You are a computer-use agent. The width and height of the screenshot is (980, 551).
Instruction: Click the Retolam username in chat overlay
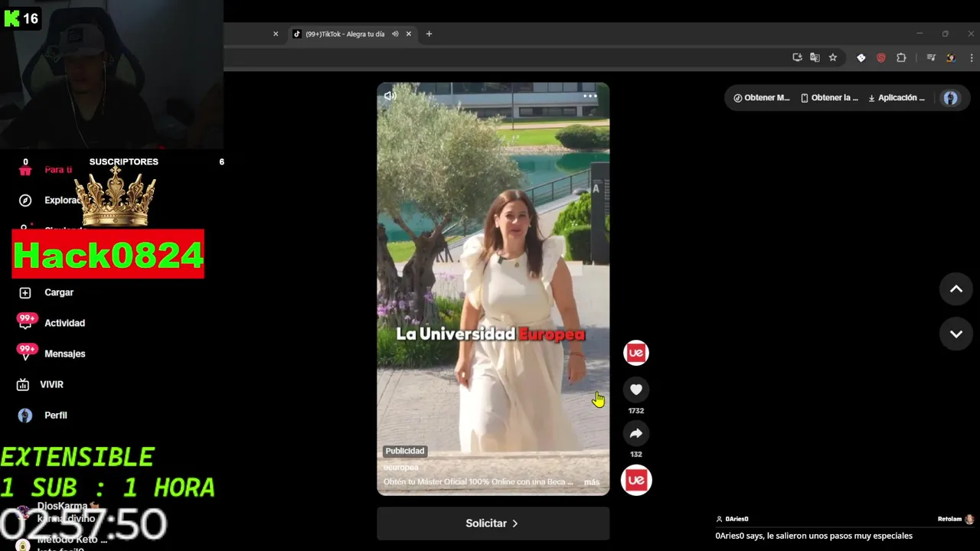[949, 519]
